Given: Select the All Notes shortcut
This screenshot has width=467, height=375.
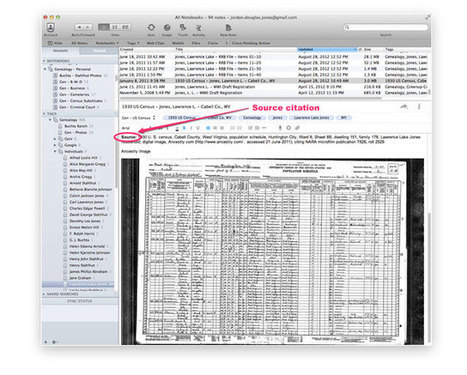Looking at the screenshot, I should click(79, 43).
